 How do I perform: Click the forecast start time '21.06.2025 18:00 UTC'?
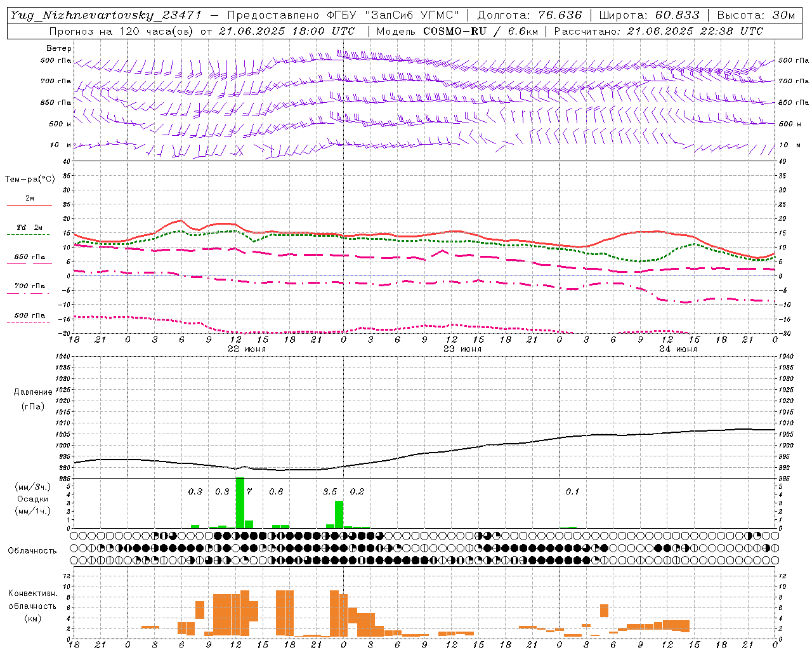coord(287,31)
